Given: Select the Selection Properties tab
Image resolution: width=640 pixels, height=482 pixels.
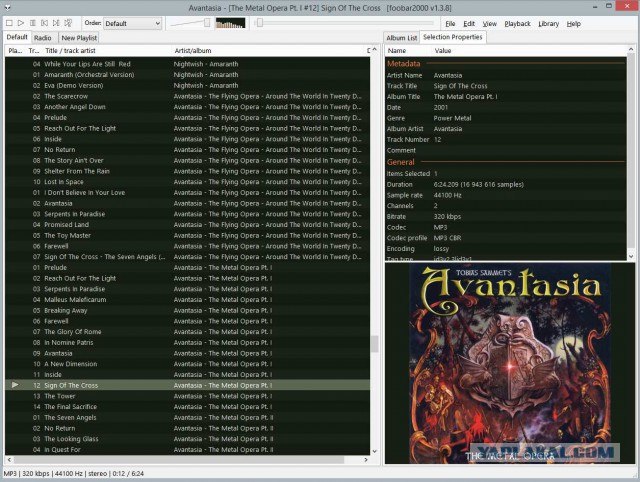Looking at the screenshot, I should (x=453, y=37).
